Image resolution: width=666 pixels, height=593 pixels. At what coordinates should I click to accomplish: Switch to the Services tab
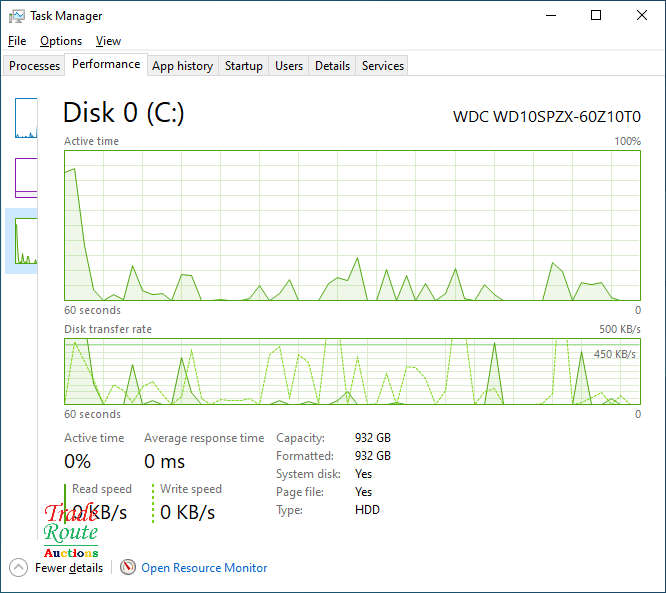tap(383, 66)
